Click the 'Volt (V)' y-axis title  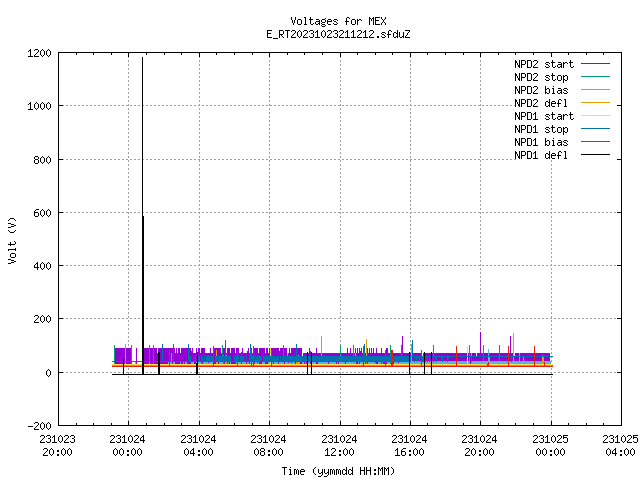pos(12,240)
